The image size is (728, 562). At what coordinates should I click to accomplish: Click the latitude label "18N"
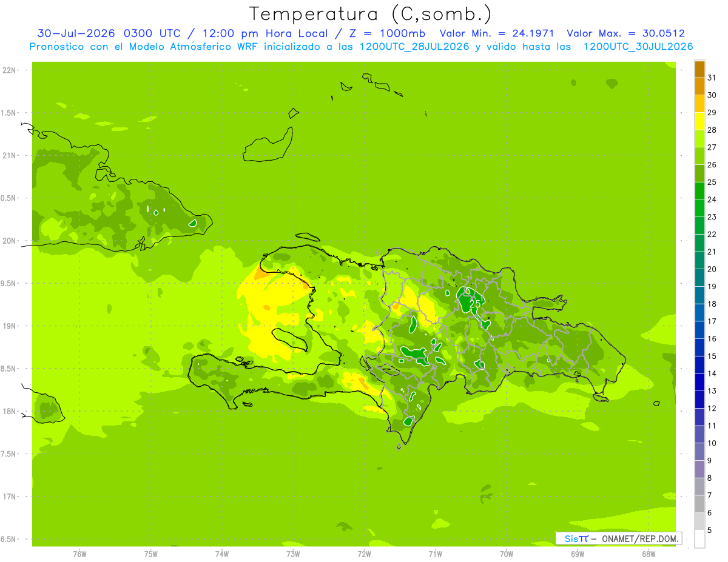pos(8,412)
